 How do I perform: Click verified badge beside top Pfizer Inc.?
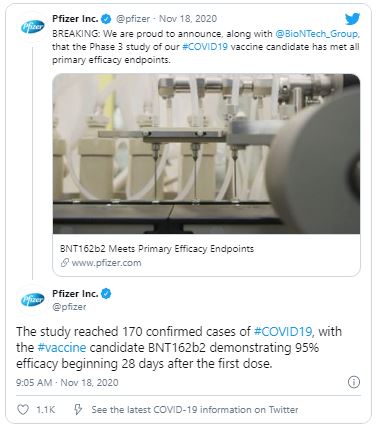(x=106, y=19)
